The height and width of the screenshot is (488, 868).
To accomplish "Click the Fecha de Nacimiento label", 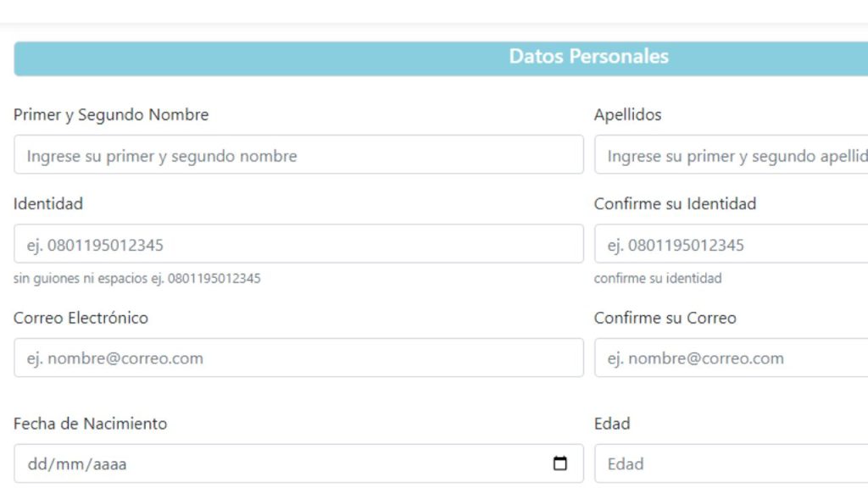I will point(89,423).
